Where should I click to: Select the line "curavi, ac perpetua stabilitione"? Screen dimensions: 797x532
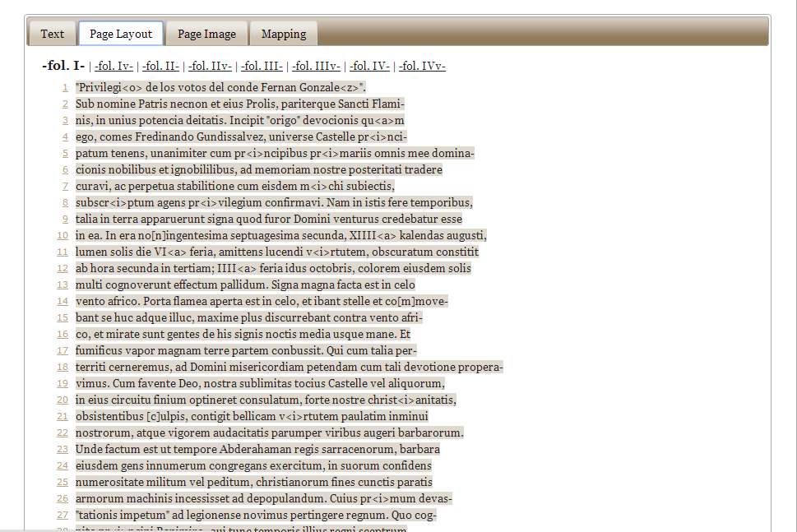pos(235,186)
